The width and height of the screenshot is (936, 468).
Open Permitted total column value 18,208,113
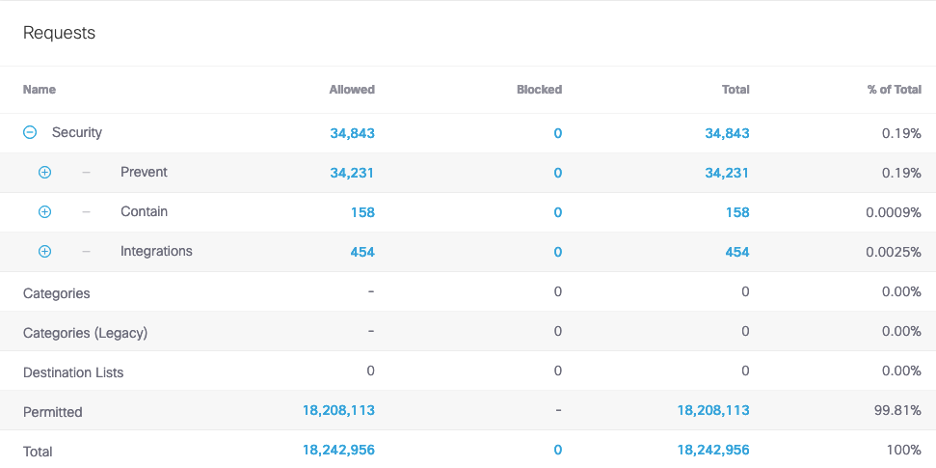(x=713, y=410)
